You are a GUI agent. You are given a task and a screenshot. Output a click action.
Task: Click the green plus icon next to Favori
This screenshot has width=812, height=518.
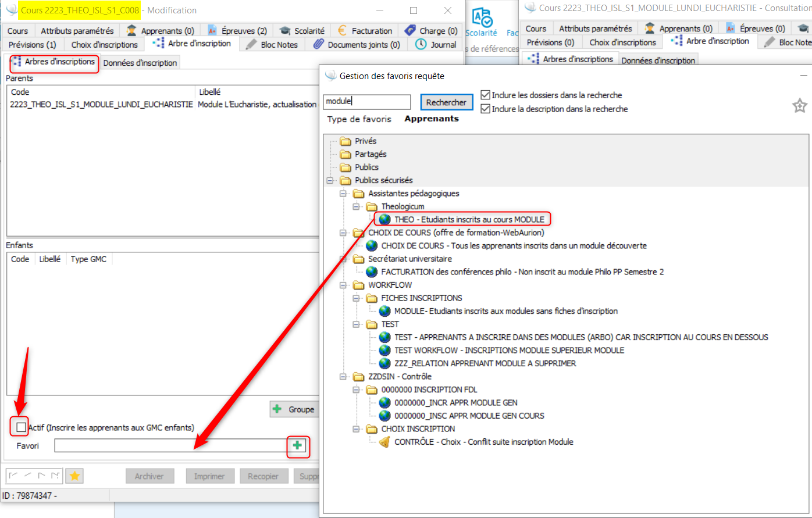point(298,445)
